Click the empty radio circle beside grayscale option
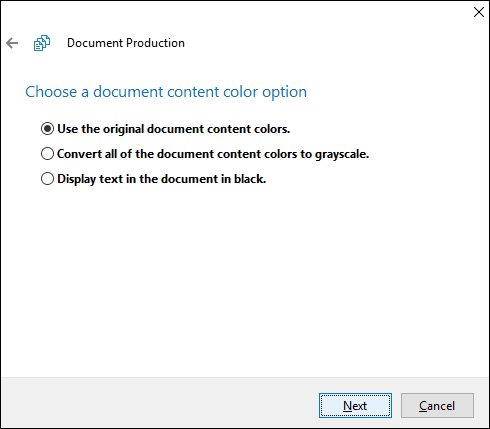490x429 pixels. click(47, 154)
